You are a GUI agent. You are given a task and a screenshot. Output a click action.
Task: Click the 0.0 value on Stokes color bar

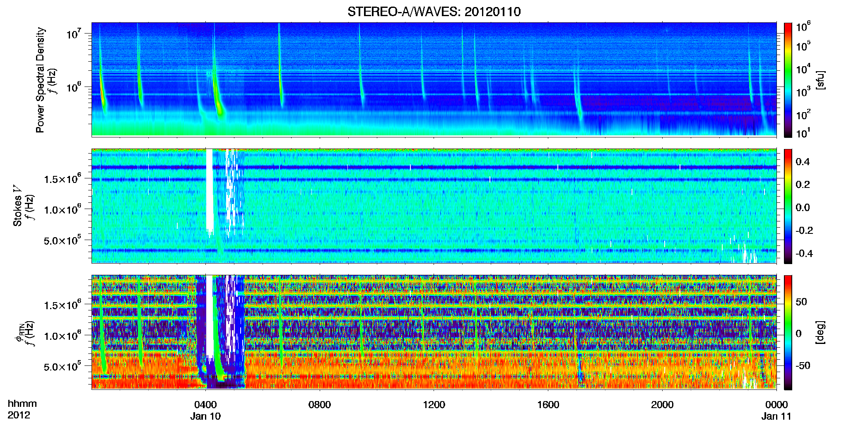pos(803,207)
